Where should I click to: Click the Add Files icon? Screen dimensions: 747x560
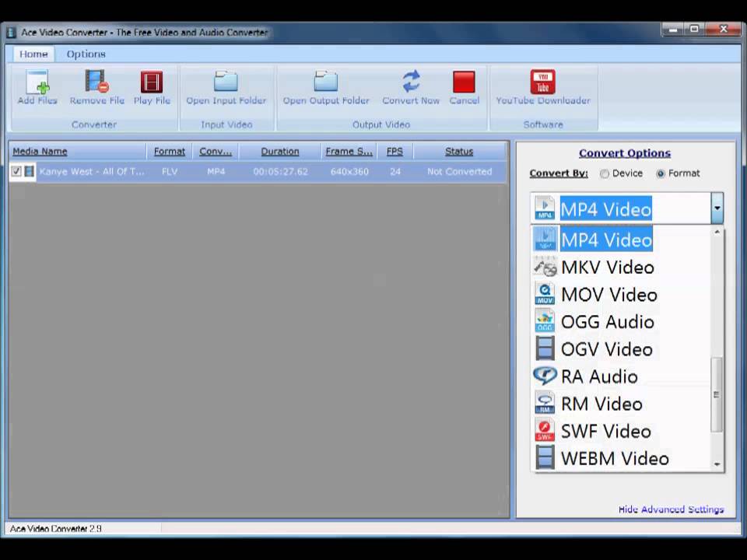pos(37,82)
